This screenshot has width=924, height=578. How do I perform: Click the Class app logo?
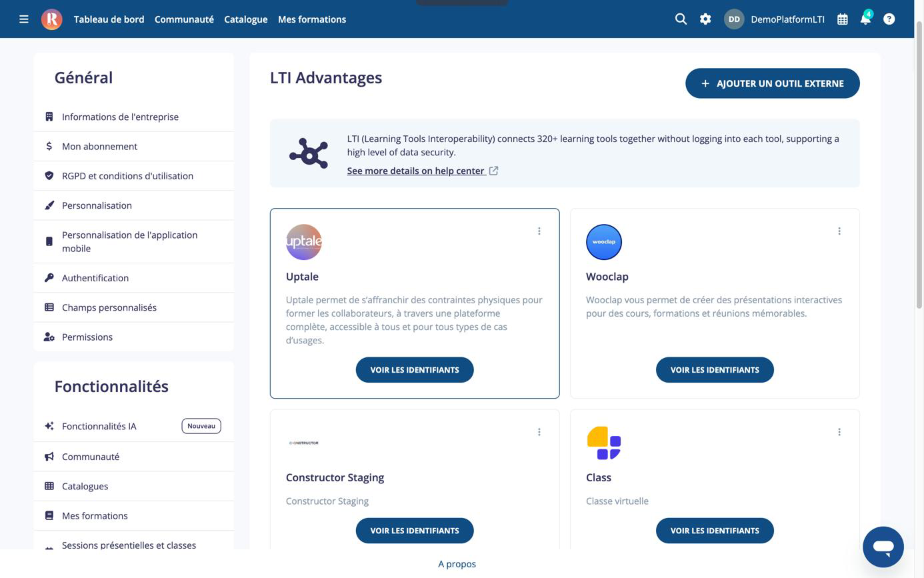[604, 443]
